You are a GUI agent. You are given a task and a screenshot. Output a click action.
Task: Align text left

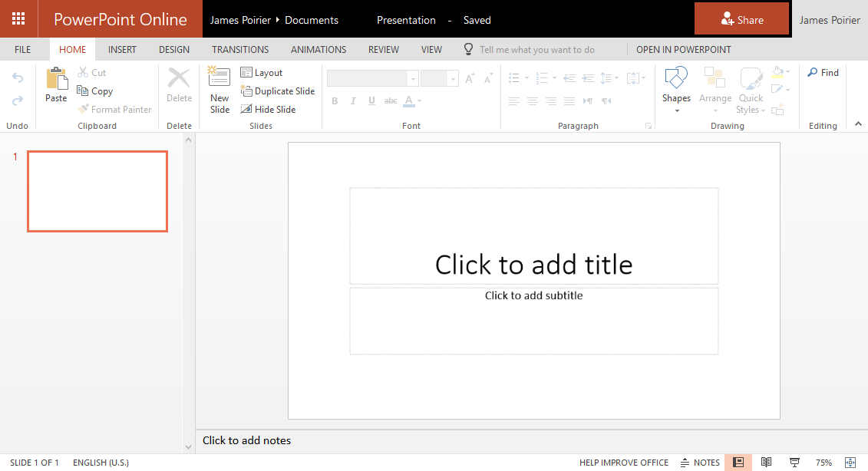pyautogui.click(x=514, y=100)
